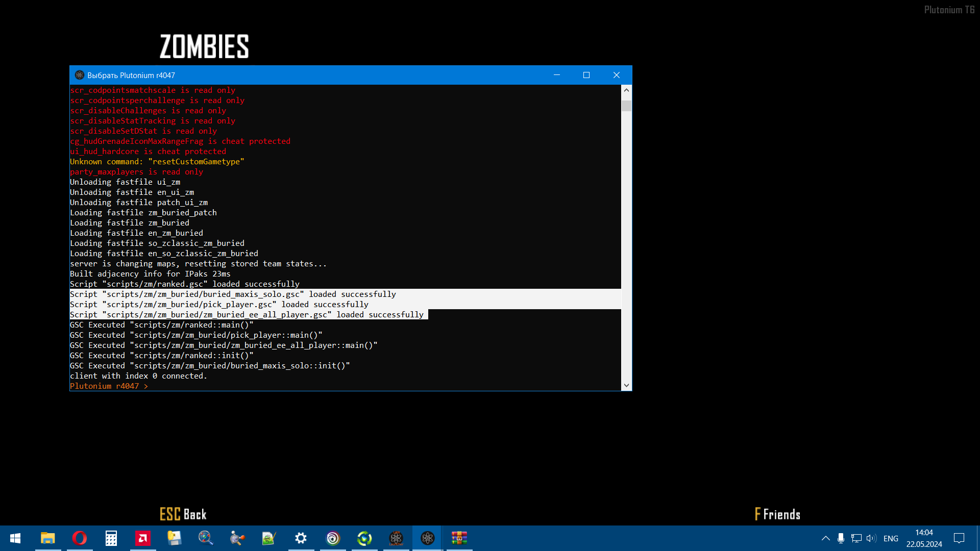Click 'Unknown command: "resetCustomGametype"' line

(x=157, y=162)
